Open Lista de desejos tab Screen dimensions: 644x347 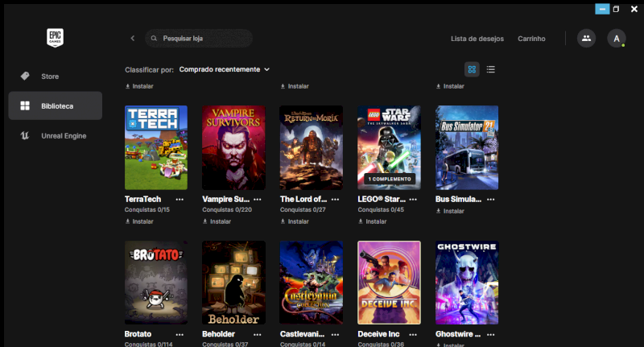click(477, 38)
